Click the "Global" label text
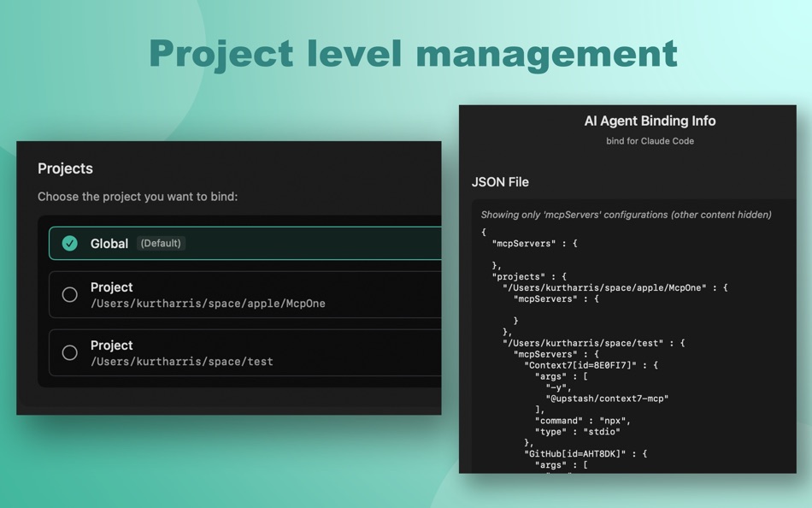This screenshot has height=508, width=812. pos(109,244)
